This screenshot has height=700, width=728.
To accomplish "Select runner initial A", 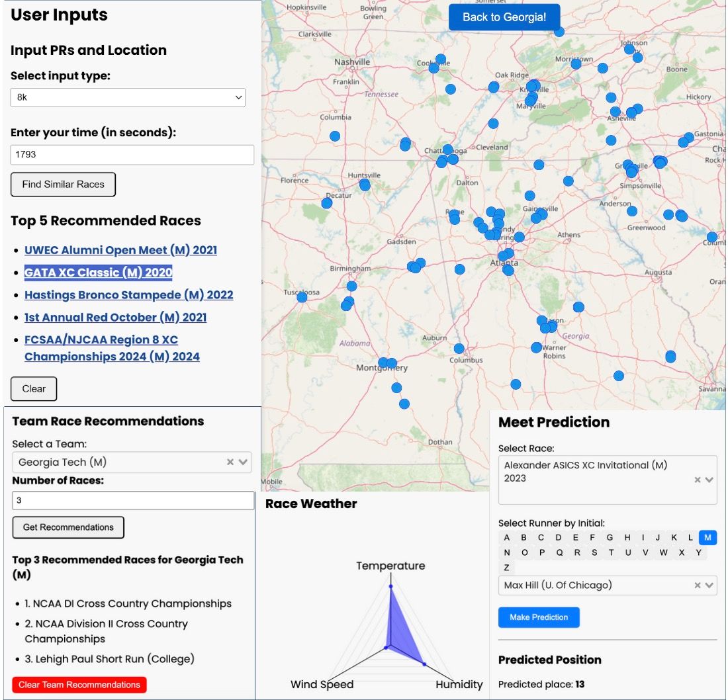I will (506, 537).
